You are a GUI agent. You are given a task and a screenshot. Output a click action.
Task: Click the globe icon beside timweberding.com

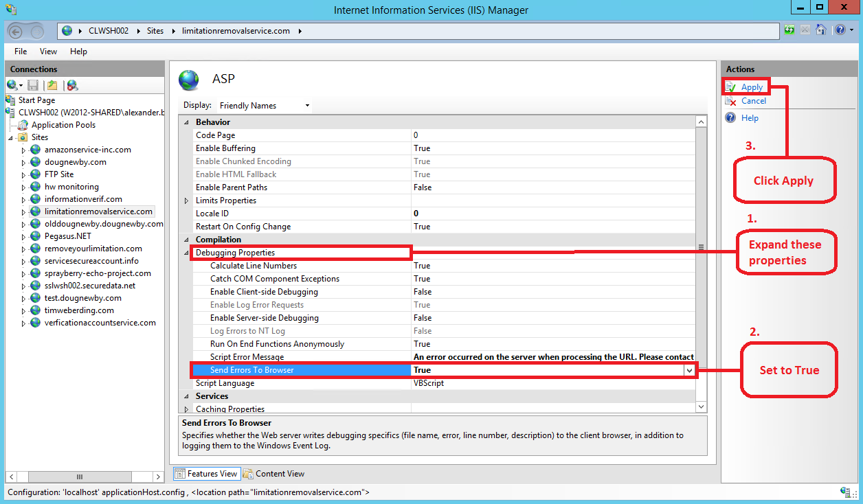[x=36, y=310]
